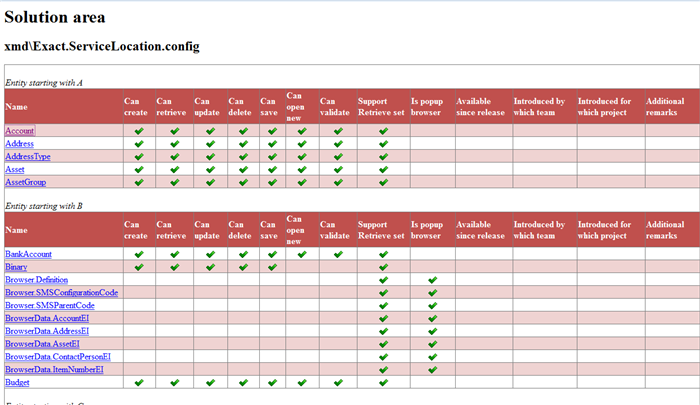
Task: Click the Can validate checkmark for AssetGroup
Action: coord(338,182)
